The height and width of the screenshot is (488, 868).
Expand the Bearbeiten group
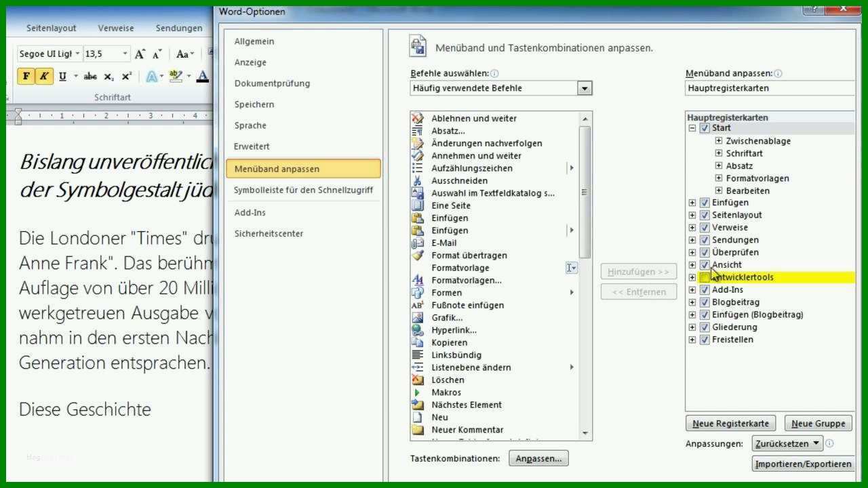click(719, 190)
